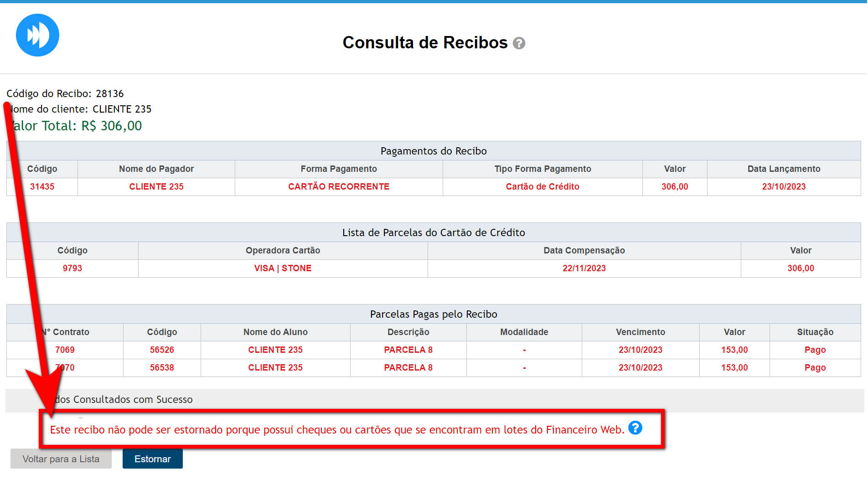The image size is (868, 480).
Task: Go back with Voltar para a Lista
Action: coord(61,459)
